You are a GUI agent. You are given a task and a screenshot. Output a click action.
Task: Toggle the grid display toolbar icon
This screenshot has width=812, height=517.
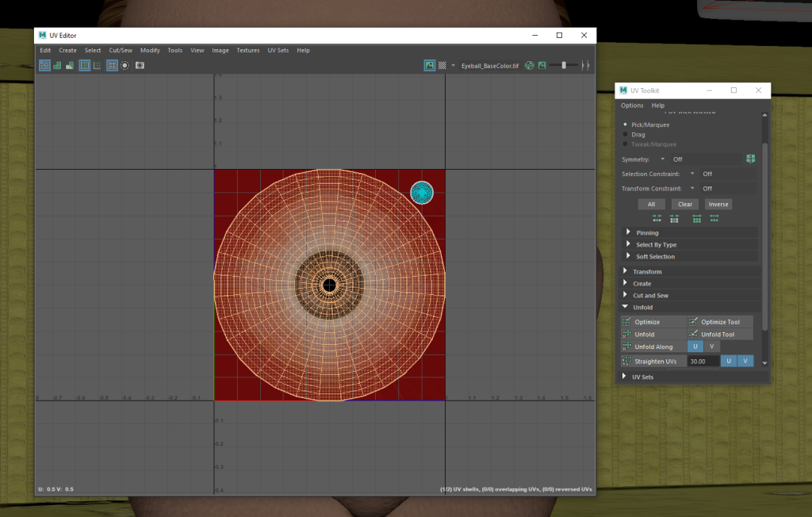pos(112,65)
